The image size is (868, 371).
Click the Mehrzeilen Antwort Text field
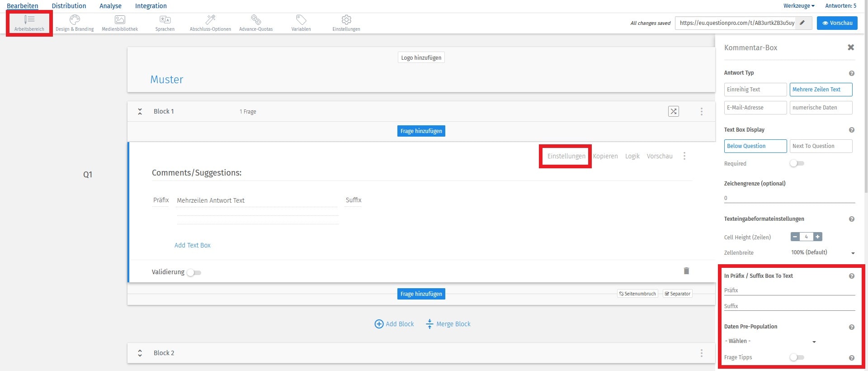pyautogui.click(x=257, y=200)
